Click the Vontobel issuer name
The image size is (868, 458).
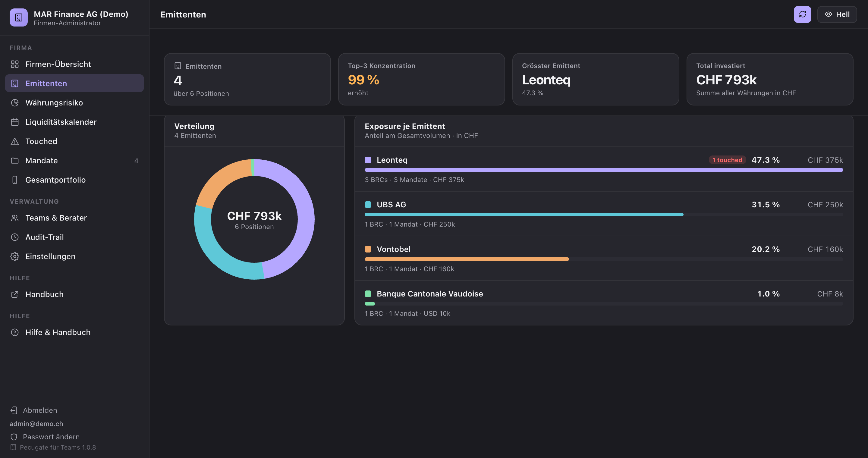[394, 249]
